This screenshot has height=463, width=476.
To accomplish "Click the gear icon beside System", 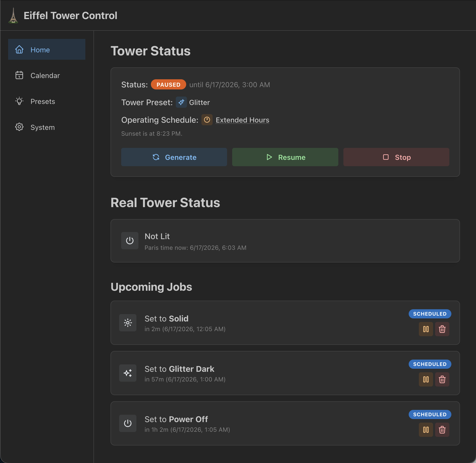I will 19,127.
